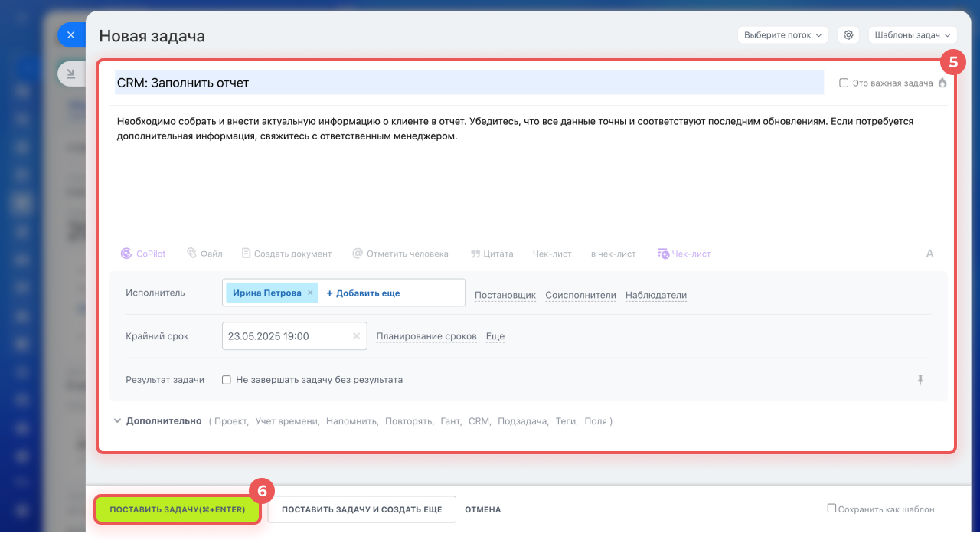The image size is (980, 543).
Task: Click Учет времени in additional options
Action: (x=287, y=421)
